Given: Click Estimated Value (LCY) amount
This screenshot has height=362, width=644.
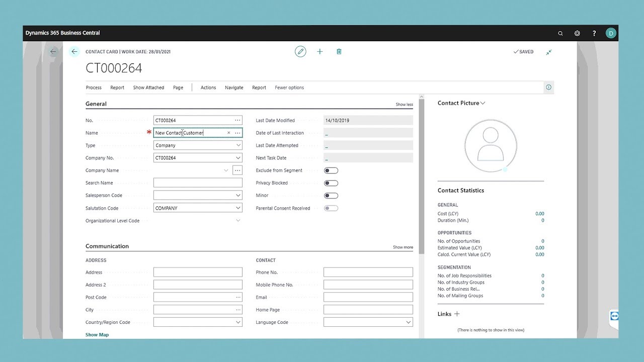Looking at the screenshot, I should [539, 248].
